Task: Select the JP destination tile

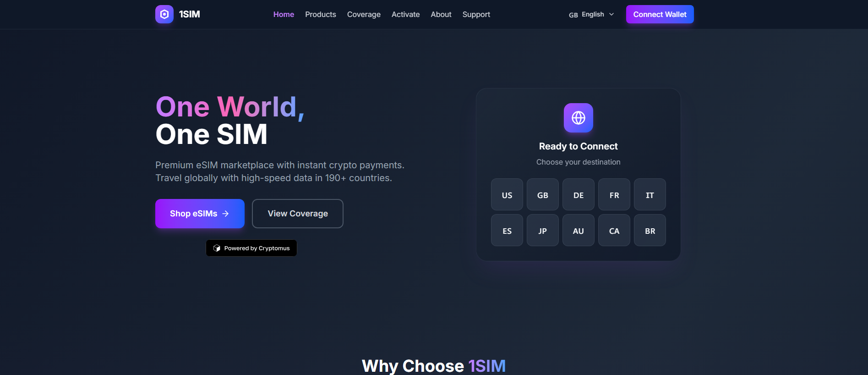Action: click(543, 230)
